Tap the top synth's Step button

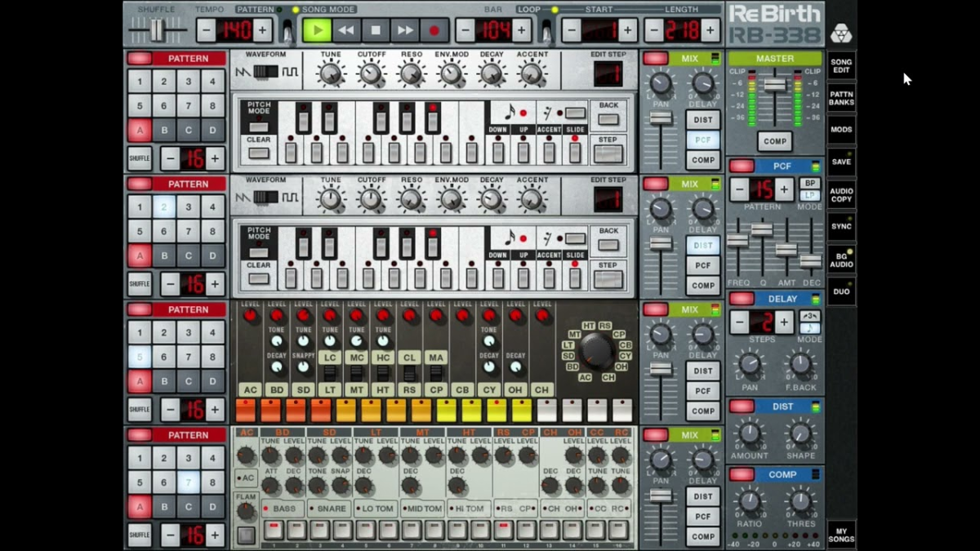point(608,154)
